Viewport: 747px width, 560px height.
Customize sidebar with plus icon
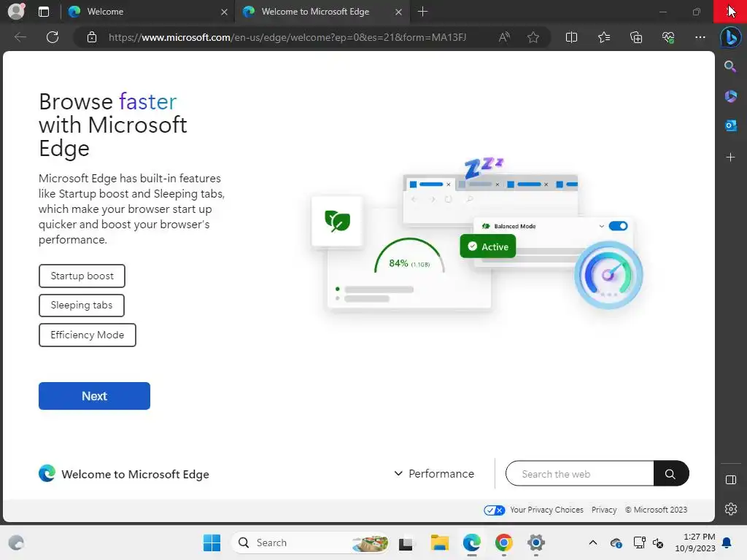tap(730, 157)
